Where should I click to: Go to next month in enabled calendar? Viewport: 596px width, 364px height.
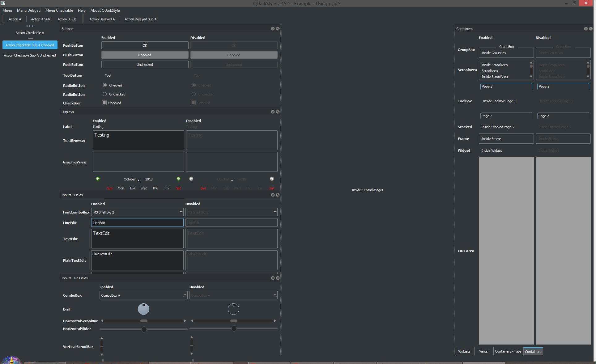point(178,179)
